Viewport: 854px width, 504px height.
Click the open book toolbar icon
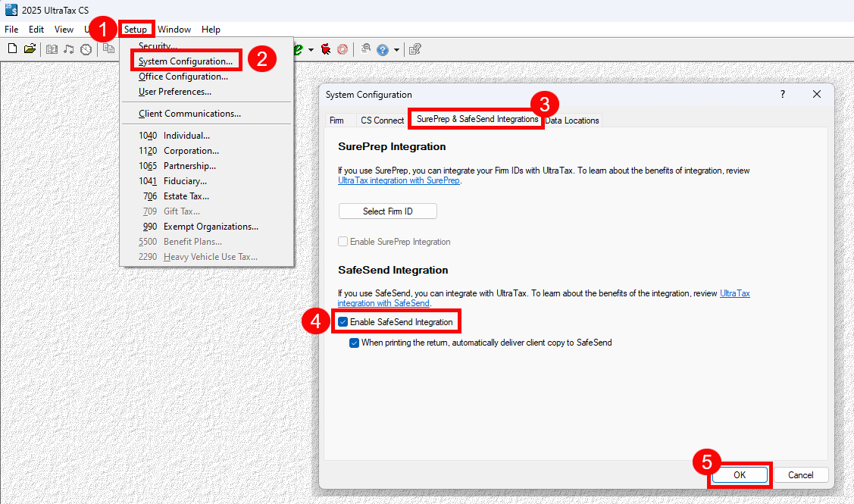[52, 49]
